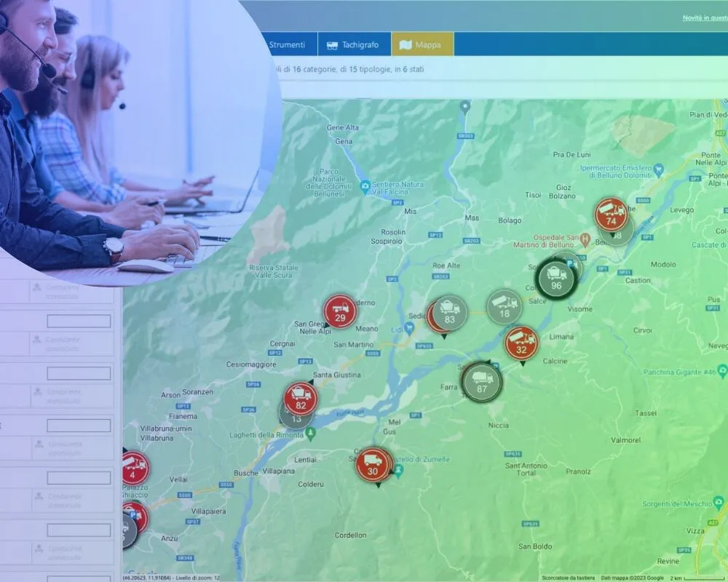The image size is (728, 582).
Task: Click the Lidl store map pin
Action: pyautogui.click(x=409, y=328)
